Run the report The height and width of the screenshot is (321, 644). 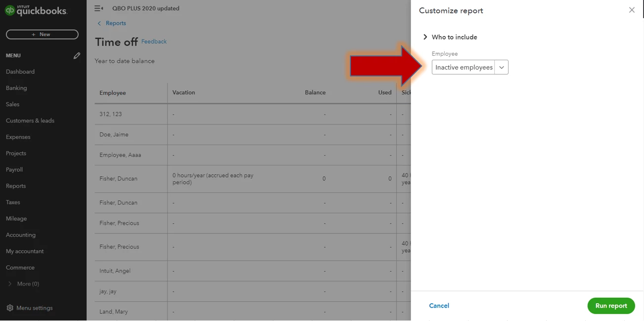click(x=611, y=306)
